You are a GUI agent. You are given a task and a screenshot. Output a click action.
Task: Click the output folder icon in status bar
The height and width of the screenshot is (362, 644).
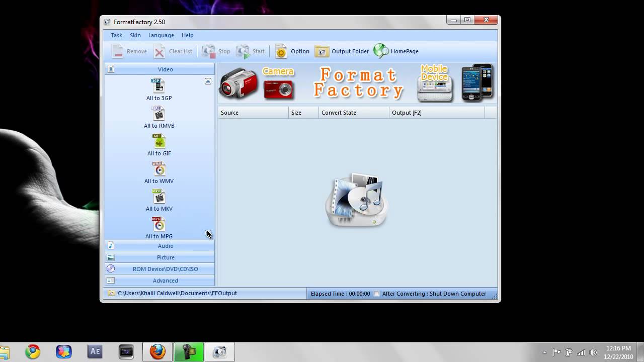coord(111,294)
